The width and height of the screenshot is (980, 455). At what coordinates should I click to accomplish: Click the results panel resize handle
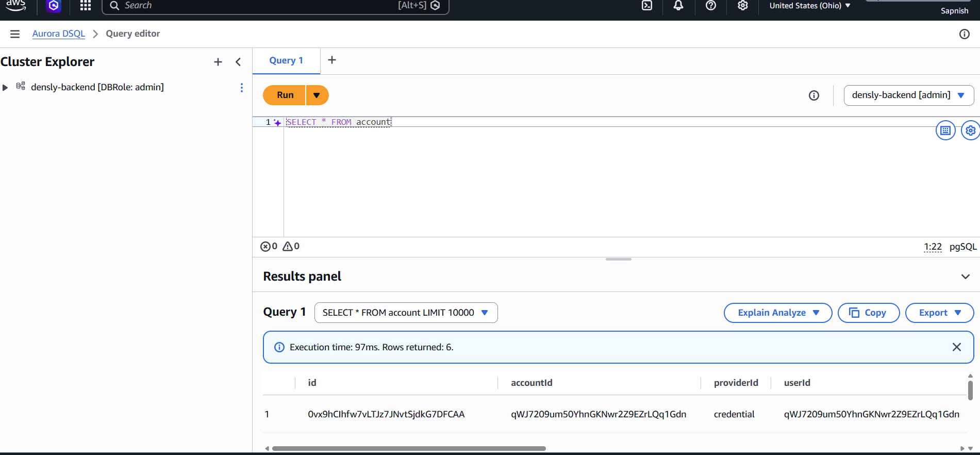coord(618,259)
